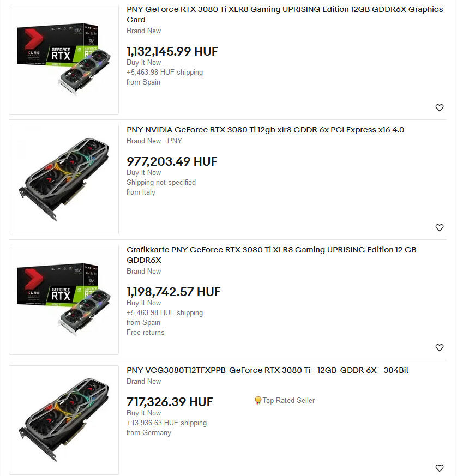Click the 977,203.49 HUF price
The image size is (463, 476).
pos(172,161)
